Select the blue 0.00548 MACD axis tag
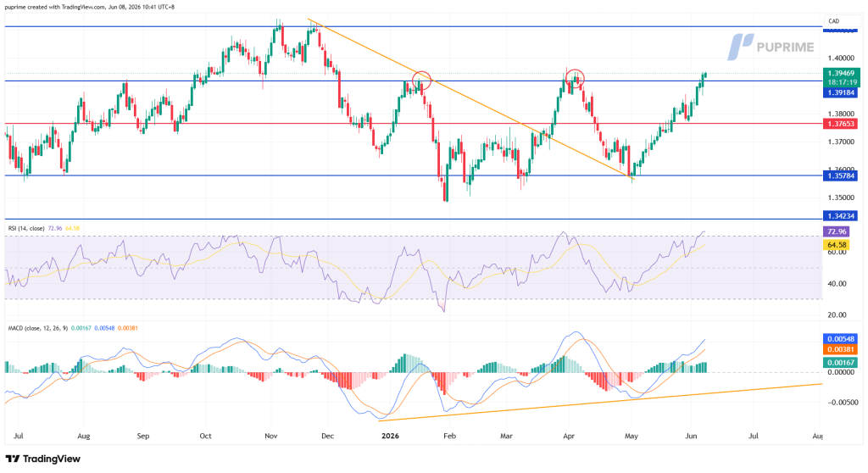The width and height of the screenshot is (868, 473). click(841, 338)
